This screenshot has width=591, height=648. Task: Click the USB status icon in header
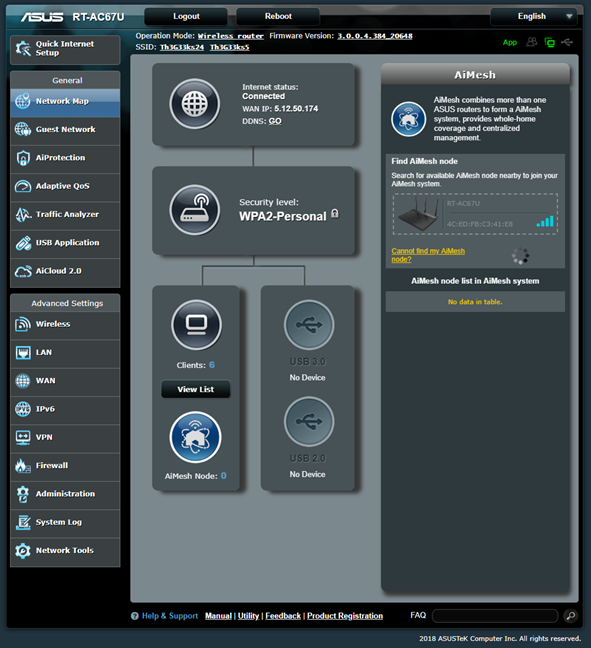tap(567, 42)
